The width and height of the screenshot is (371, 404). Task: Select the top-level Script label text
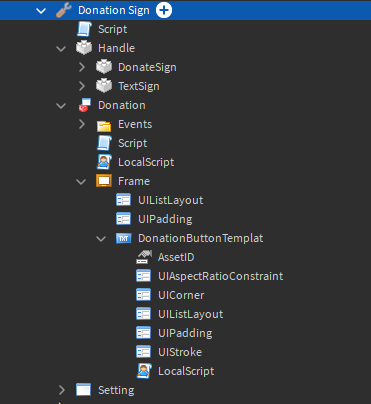tap(112, 29)
